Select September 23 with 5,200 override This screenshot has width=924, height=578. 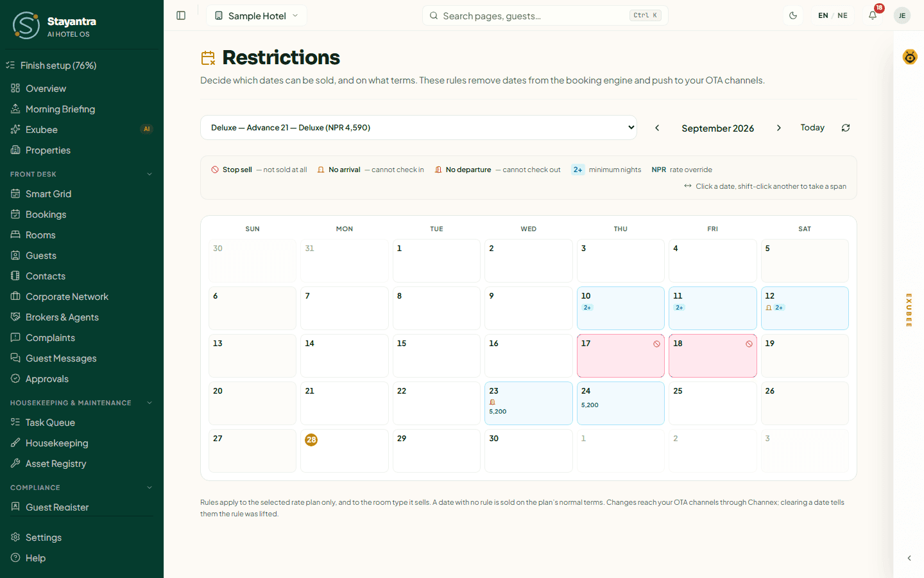529,403
